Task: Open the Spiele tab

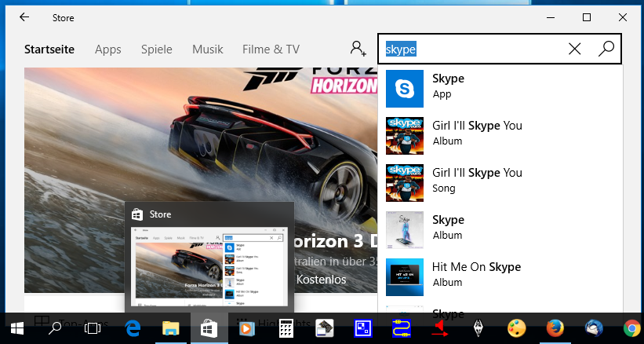Action: (157, 49)
